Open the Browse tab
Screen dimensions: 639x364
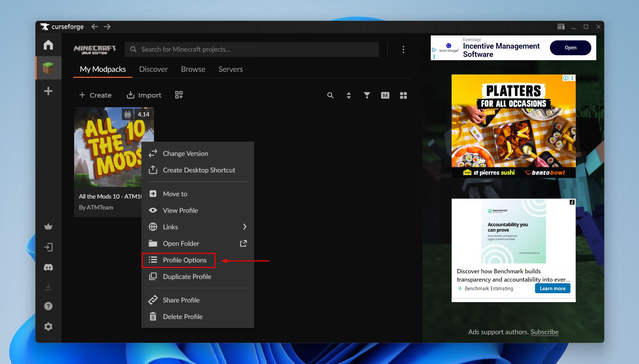[193, 69]
